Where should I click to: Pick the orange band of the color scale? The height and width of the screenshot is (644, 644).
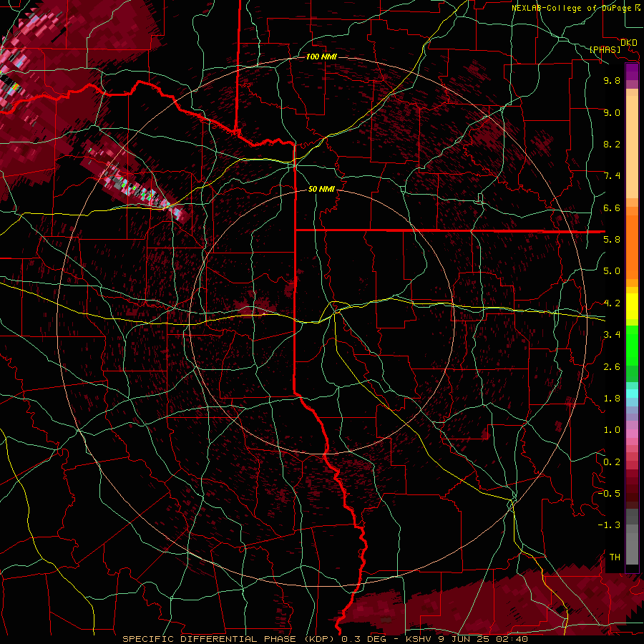tap(632, 246)
